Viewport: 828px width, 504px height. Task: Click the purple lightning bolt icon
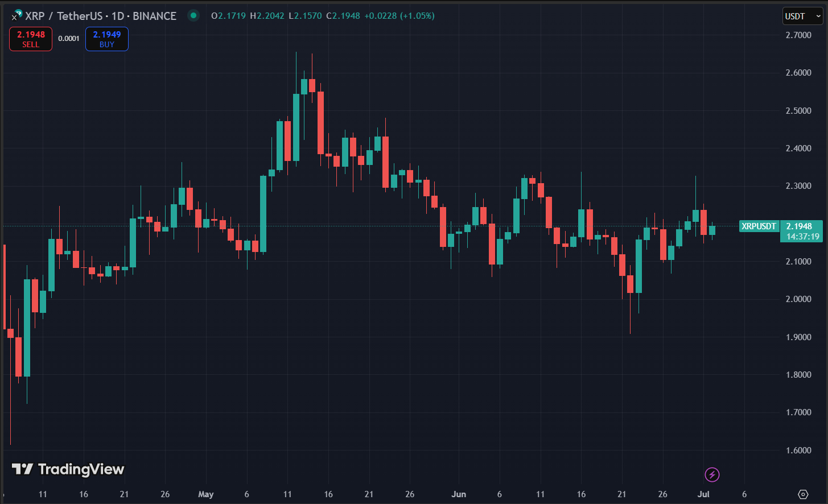click(x=712, y=474)
